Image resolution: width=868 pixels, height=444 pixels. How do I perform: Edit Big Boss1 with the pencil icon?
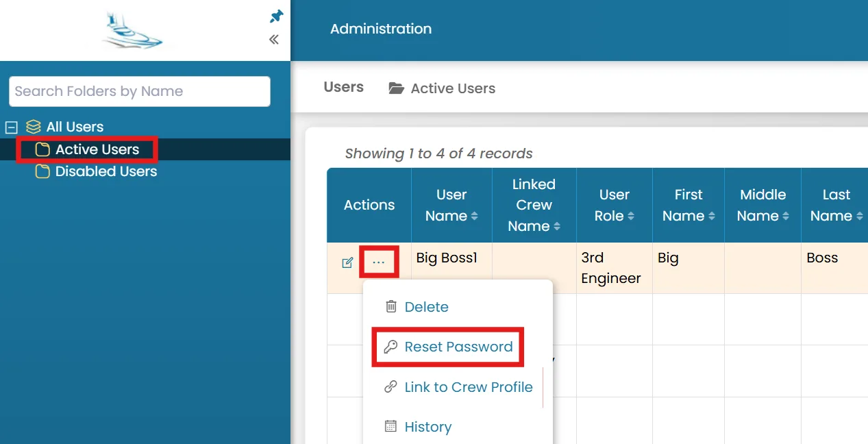(347, 262)
